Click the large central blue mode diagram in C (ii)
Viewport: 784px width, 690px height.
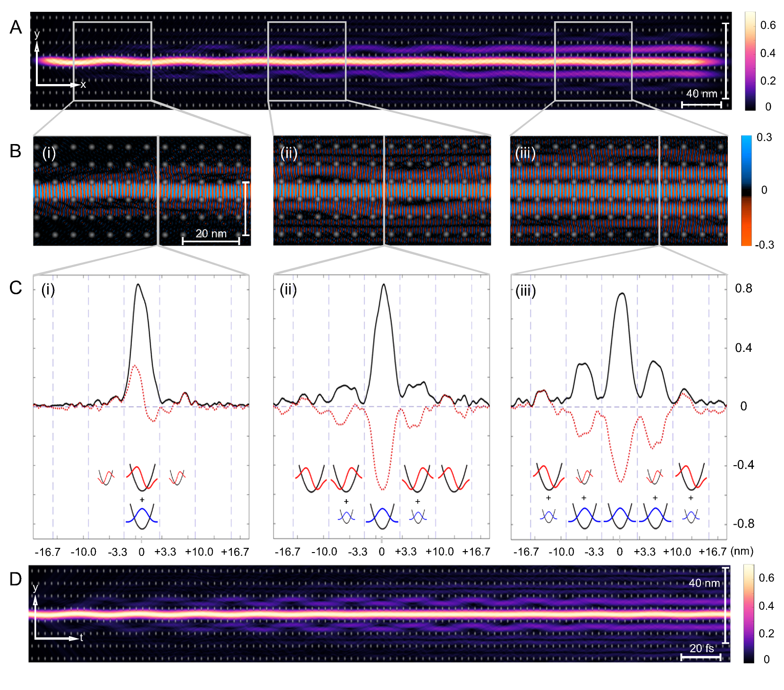click(382, 517)
